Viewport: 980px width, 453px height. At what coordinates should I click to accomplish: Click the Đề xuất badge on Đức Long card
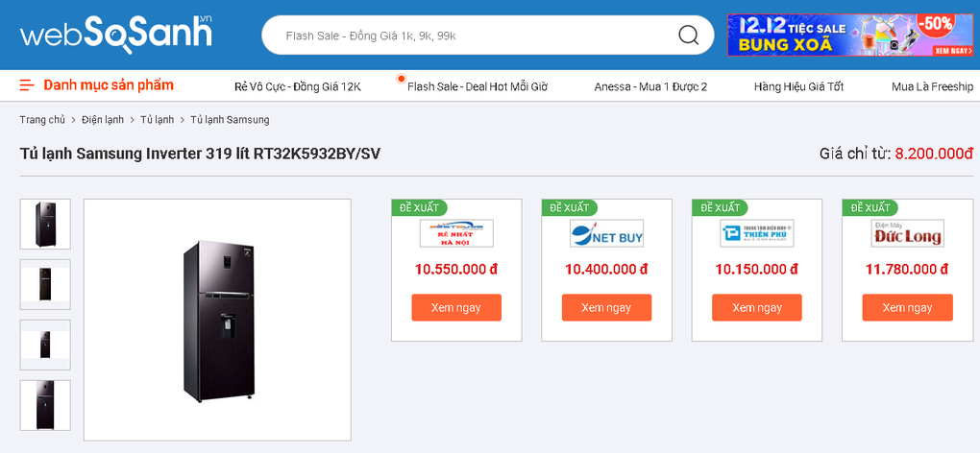pos(870,207)
